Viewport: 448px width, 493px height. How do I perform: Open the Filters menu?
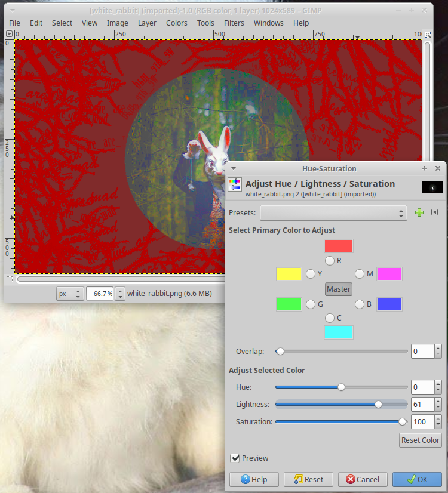(234, 23)
